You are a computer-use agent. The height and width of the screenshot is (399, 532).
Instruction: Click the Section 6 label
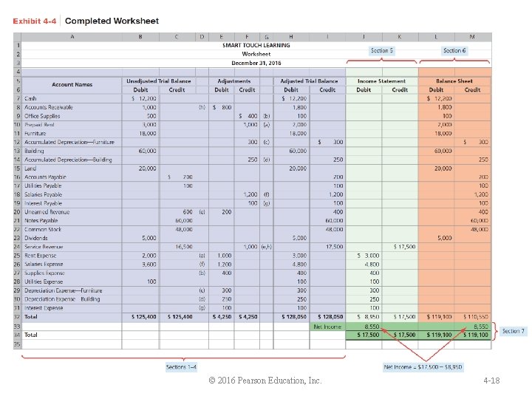click(454, 50)
